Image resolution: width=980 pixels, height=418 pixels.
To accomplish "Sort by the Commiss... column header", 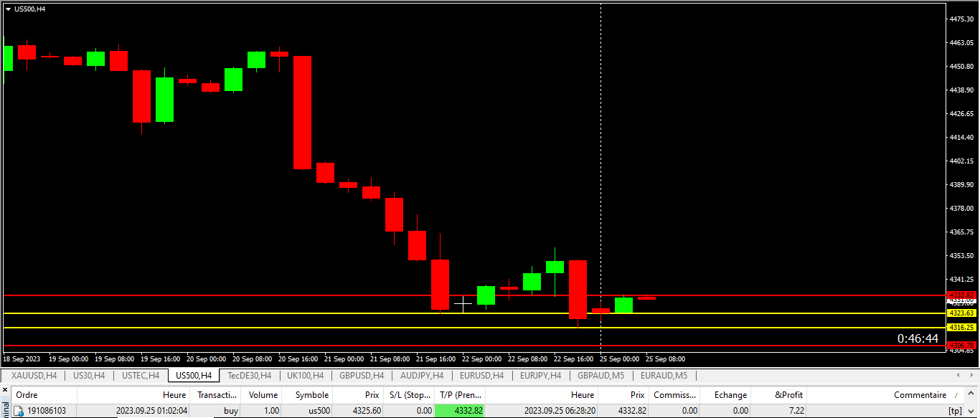I will [675, 395].
